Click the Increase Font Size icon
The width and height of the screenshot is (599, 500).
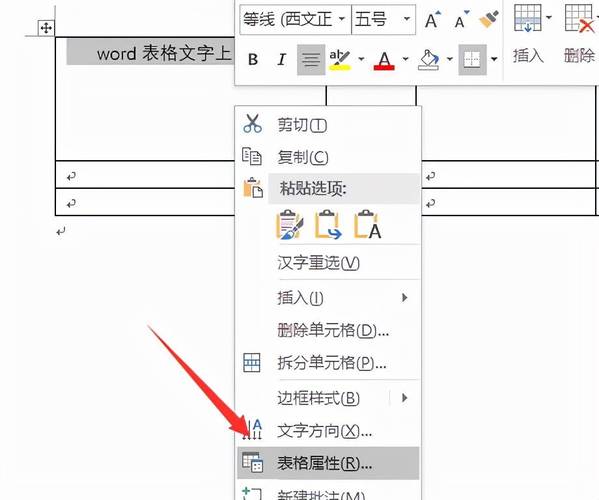coord(433,19)
